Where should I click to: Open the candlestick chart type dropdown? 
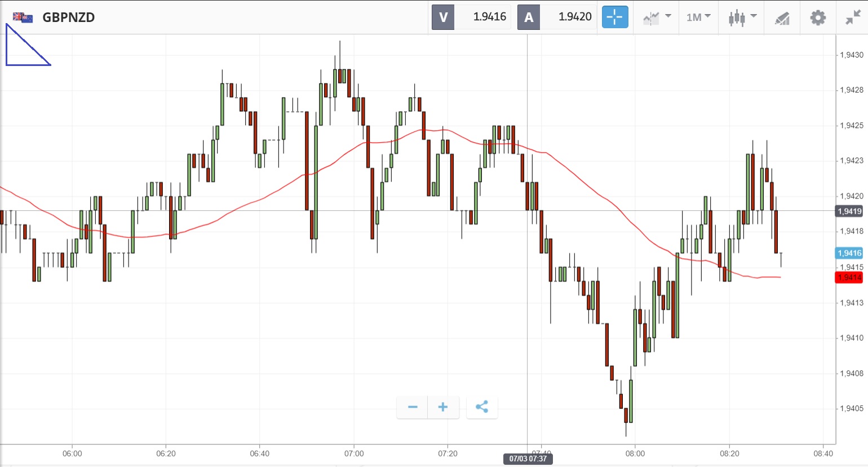(x=742, y=17)
